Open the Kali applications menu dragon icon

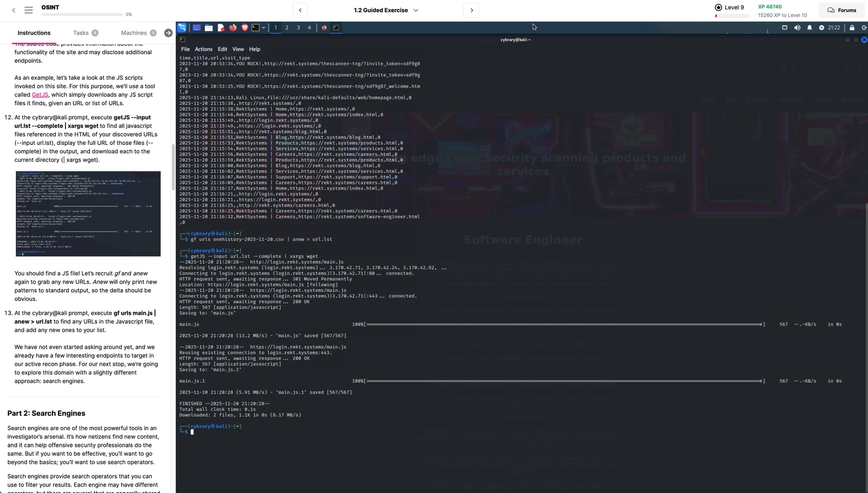(182, 28)
